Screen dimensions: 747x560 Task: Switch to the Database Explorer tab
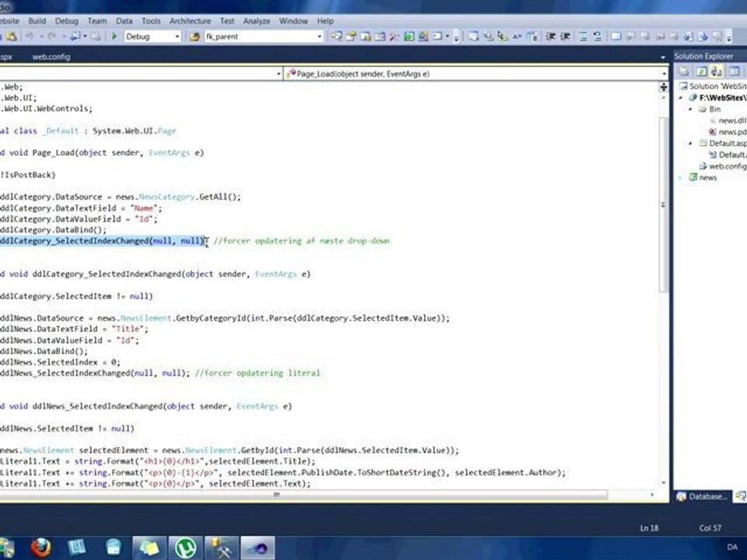pos(702,497)
